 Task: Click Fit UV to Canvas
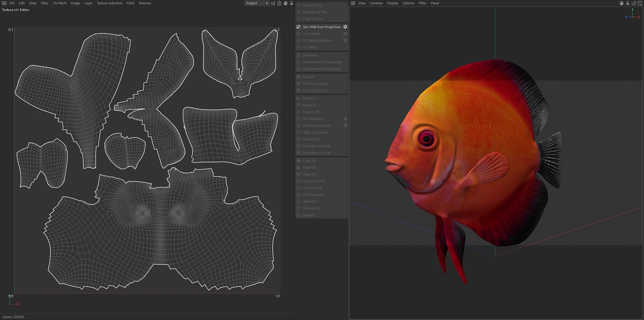[322, 84]
